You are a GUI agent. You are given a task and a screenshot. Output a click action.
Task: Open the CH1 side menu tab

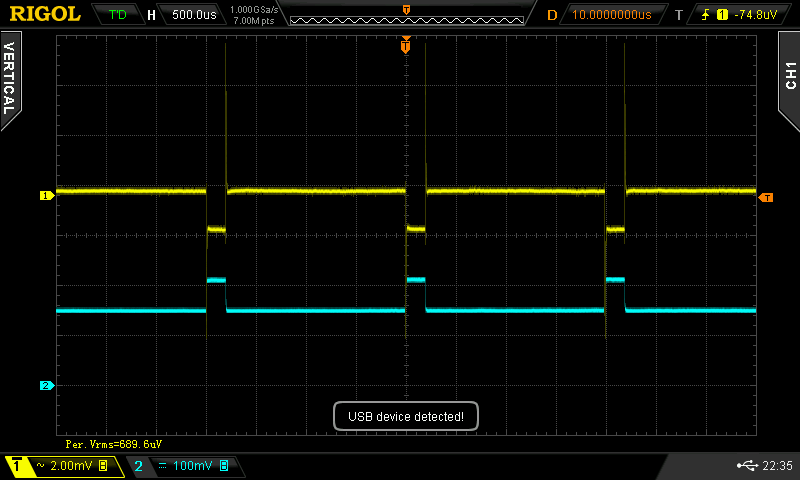click(789, 77)
